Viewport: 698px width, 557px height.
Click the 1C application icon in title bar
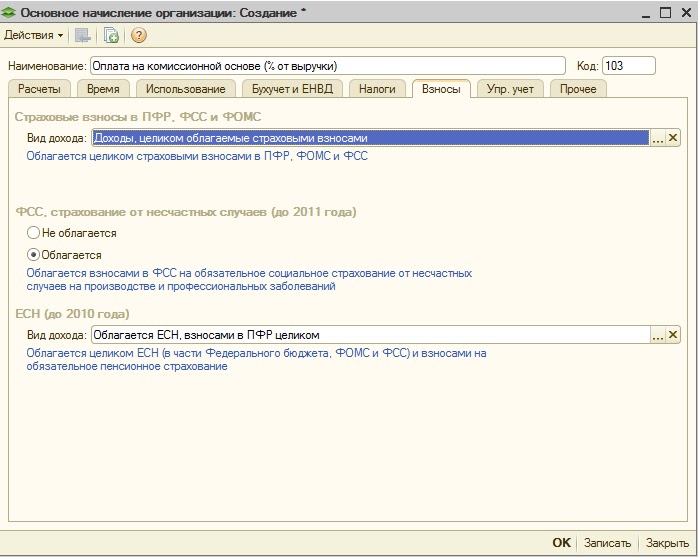(x=9, y=12)
